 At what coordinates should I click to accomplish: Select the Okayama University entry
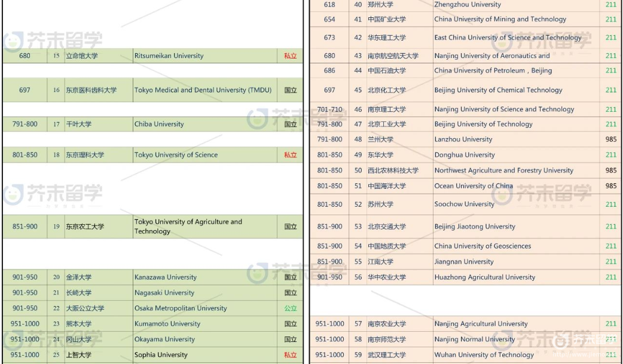164,339
